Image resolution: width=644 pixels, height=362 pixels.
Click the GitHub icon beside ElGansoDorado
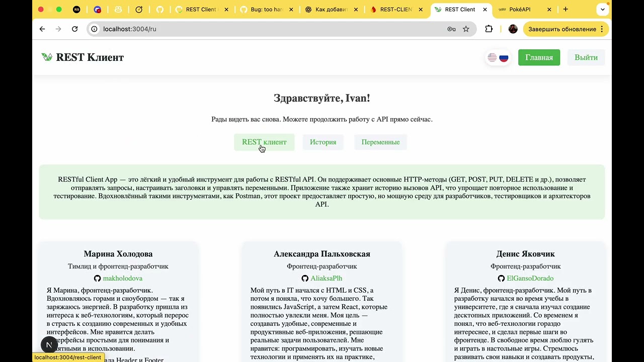[501, 279]
